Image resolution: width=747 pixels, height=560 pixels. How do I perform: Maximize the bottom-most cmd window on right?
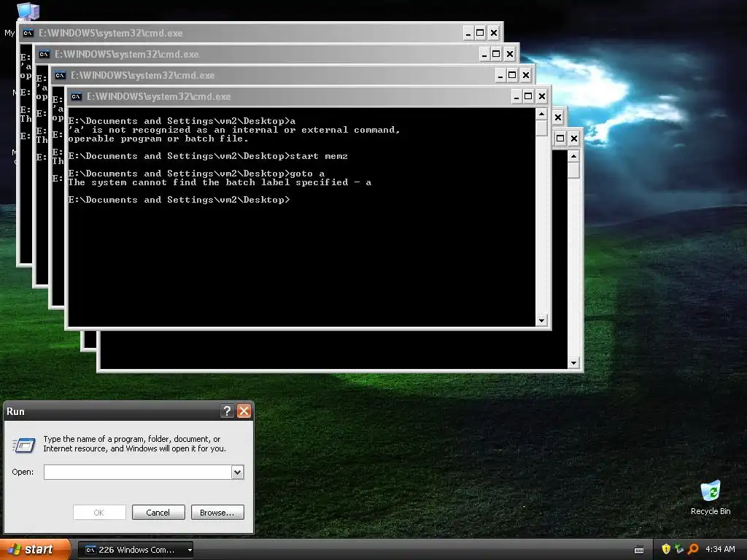tap(560, 139)
